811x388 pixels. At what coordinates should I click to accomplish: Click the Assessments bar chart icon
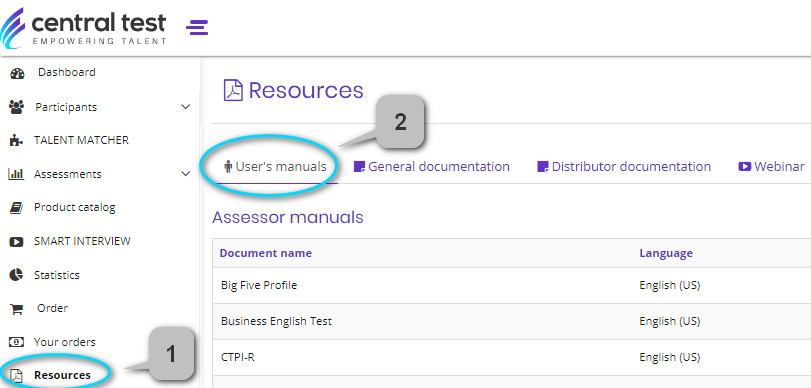click(17, 174)
